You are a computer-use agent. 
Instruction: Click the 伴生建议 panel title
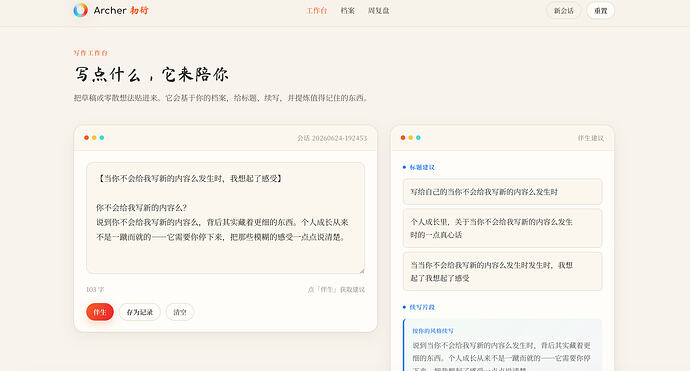pyautogui.click(x=591, y=138)
